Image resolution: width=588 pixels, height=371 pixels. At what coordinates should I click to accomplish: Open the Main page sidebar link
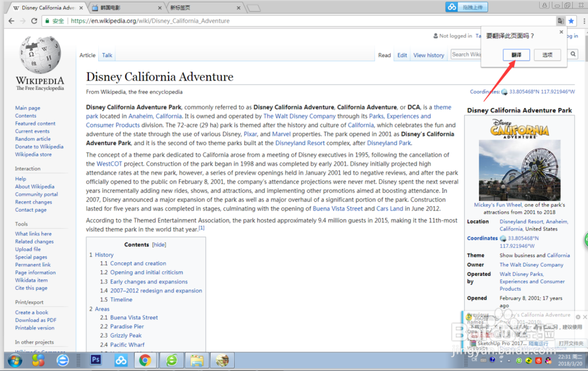(28, 108)
